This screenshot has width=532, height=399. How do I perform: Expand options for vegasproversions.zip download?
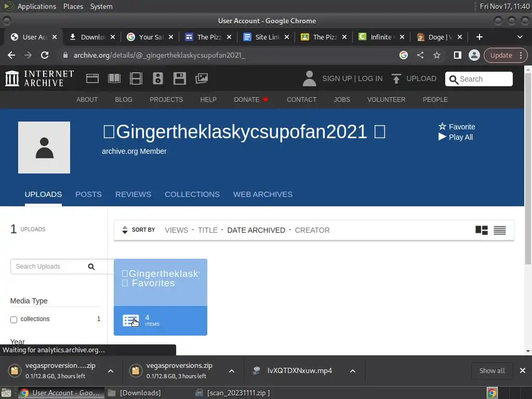point(231,371)
